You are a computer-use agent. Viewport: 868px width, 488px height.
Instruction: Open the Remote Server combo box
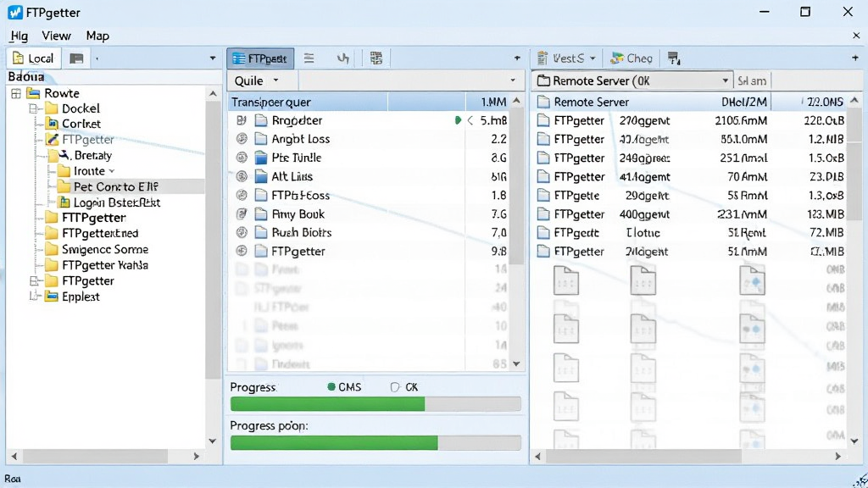pyautogui.click(x=632, y=80)
